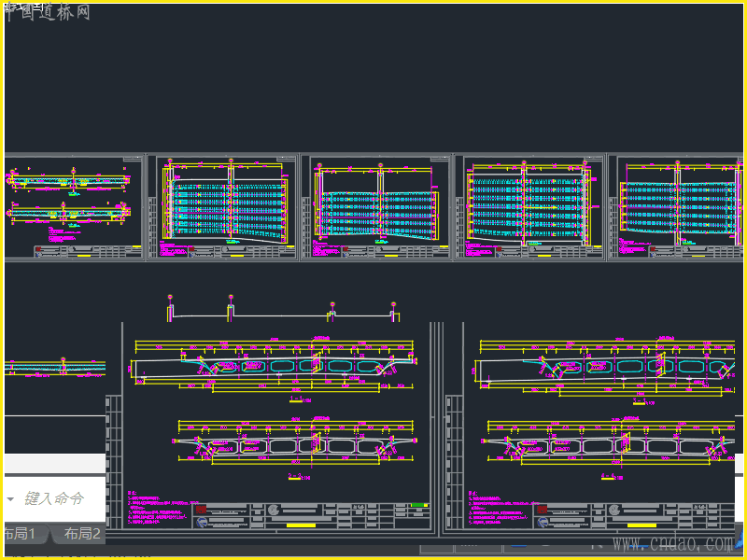This screenshot has height=560, width=747.
Task: Select the third top-row plan drawing sheet
Action: 376,206
